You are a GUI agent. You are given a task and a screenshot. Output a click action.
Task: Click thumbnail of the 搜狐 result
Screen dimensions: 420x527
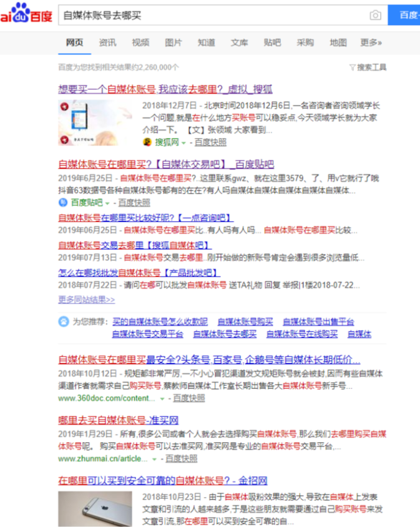point(95,122)
